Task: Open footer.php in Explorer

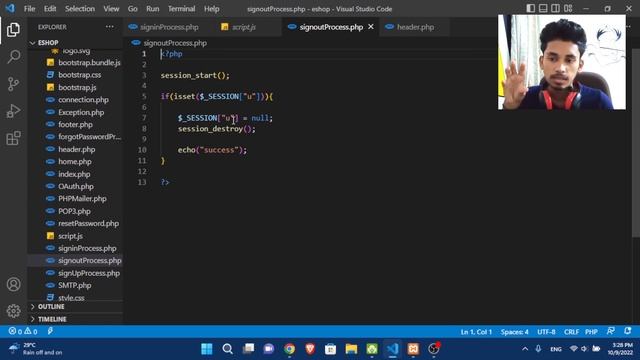Action: (75, 124)
